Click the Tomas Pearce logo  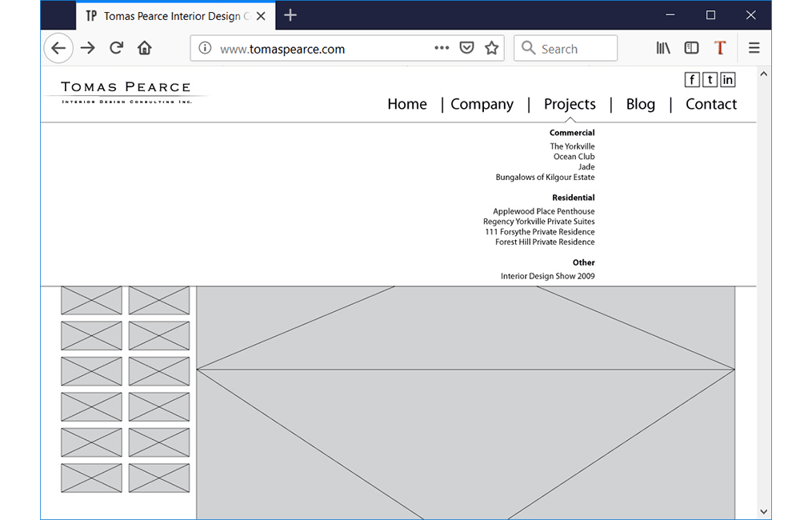(126, 92)
